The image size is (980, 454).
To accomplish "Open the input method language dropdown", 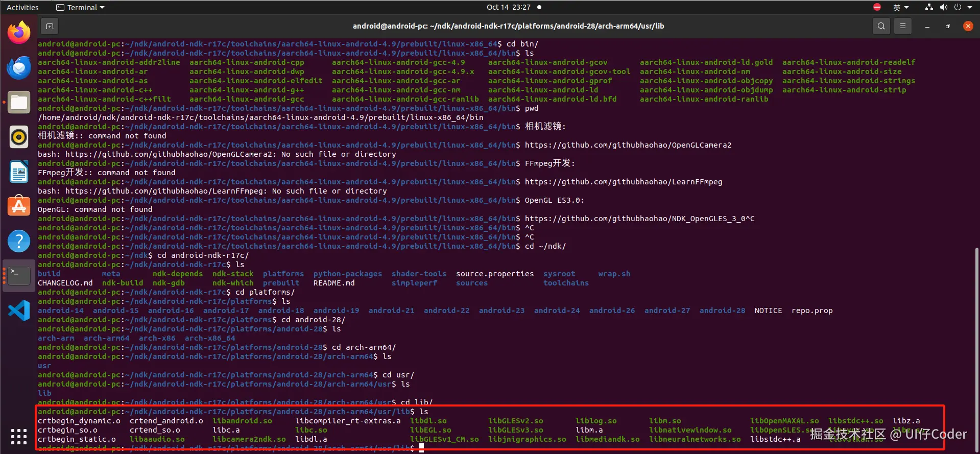I will pos(901,7).
